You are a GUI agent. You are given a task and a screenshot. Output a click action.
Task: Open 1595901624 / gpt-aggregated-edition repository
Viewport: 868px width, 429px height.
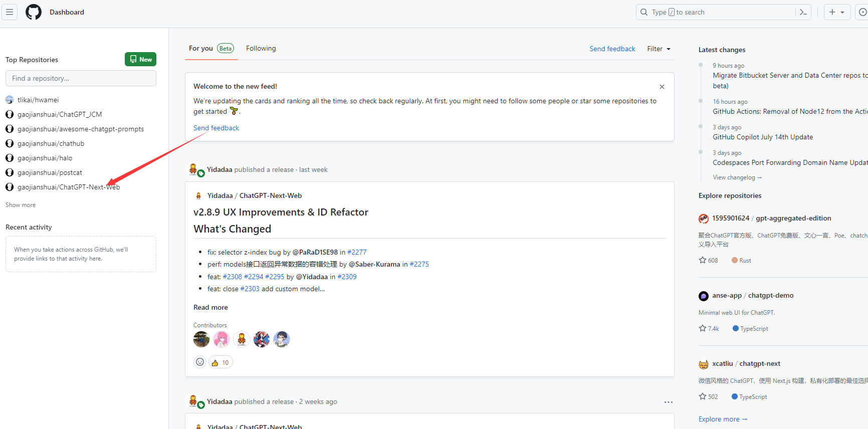click(x=772, y=218)
